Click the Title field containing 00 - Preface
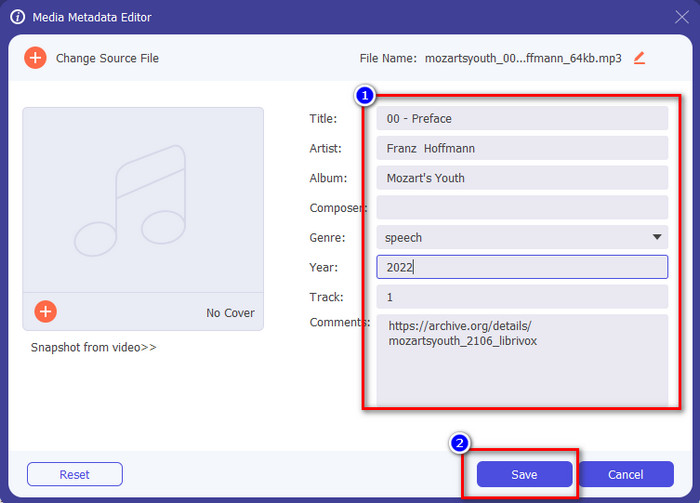 coord(522,119)
